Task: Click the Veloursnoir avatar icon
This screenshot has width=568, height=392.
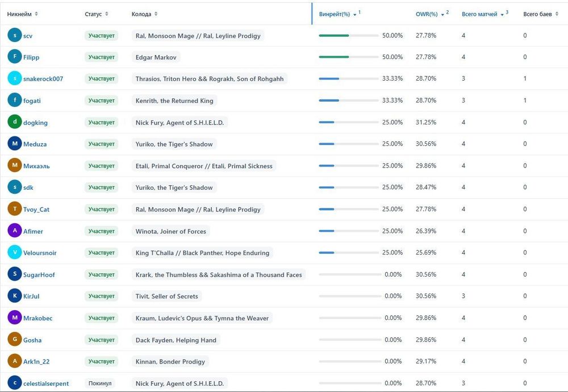Action: 15,252
